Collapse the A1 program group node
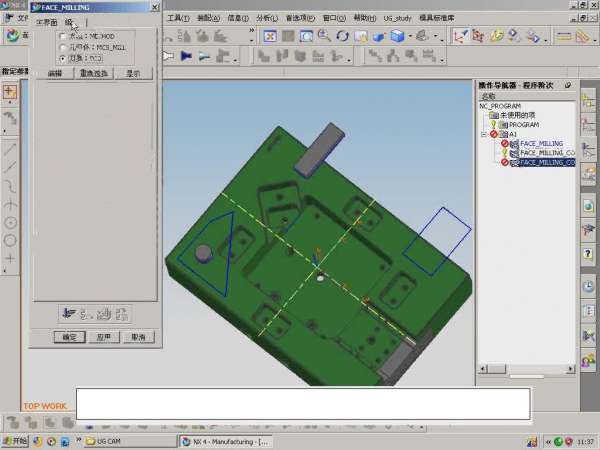This screenshot has height=450, width=600. [484, 134]
